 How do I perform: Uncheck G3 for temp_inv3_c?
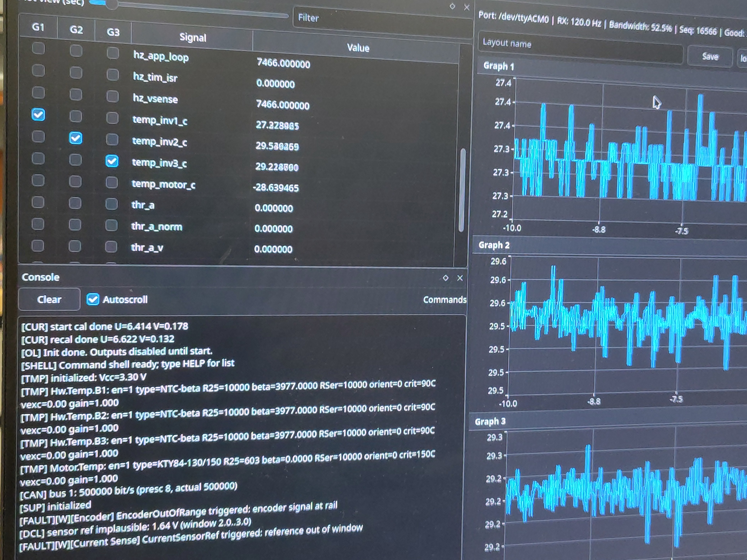[112, 161]
